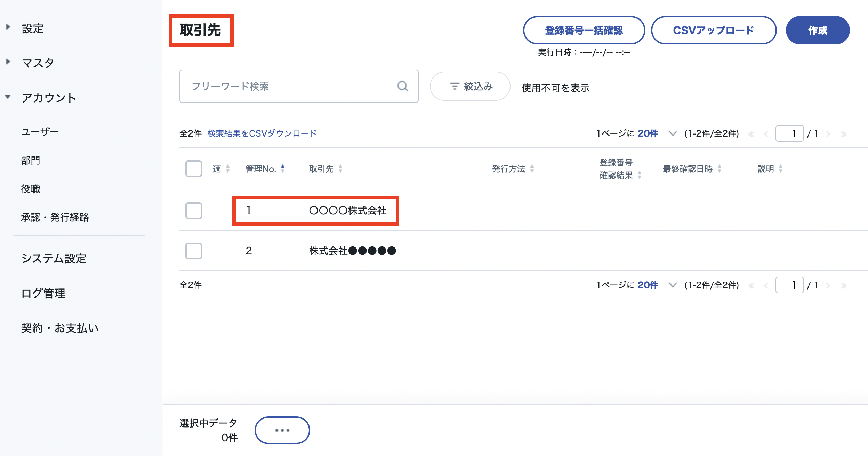Click top next-page arrow icon
The height and width of the screenshot is (456, 868).
click(x=828, y=134)
